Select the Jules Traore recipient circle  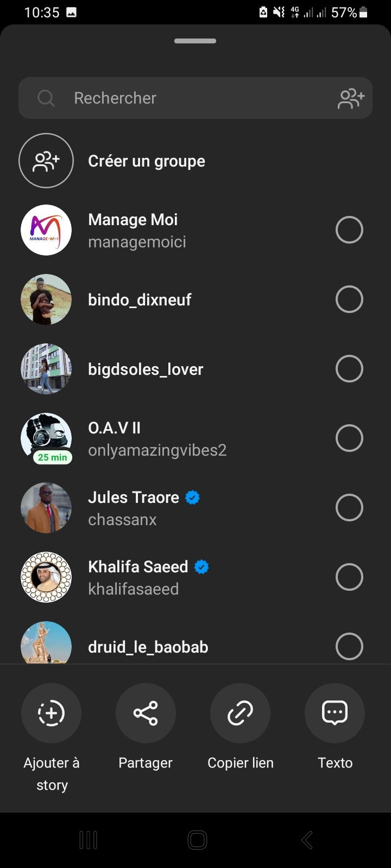click(349, 508)
